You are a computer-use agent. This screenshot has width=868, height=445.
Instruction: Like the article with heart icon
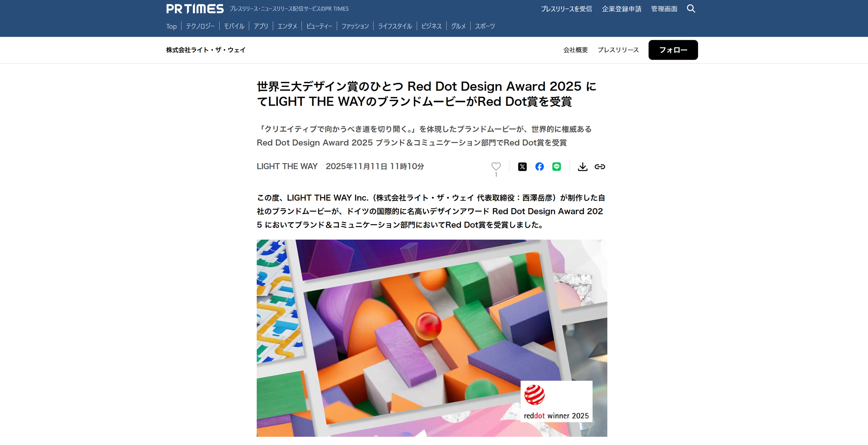click(x=496, y=166)
